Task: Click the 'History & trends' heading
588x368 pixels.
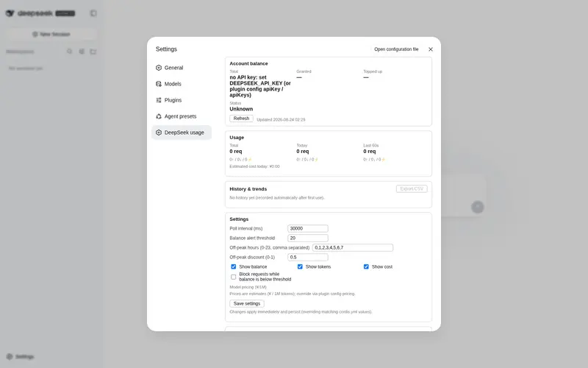Action: click(x=248, y=189)
